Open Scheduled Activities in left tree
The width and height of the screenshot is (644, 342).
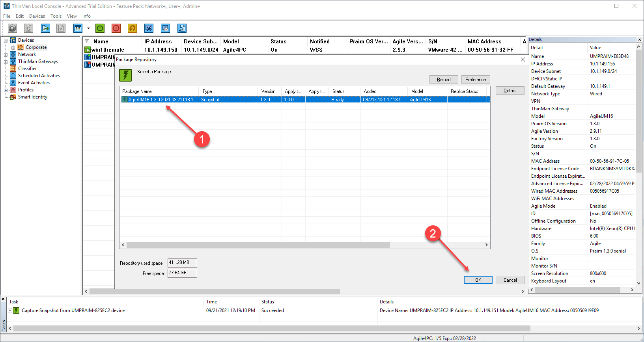(39, 76)
